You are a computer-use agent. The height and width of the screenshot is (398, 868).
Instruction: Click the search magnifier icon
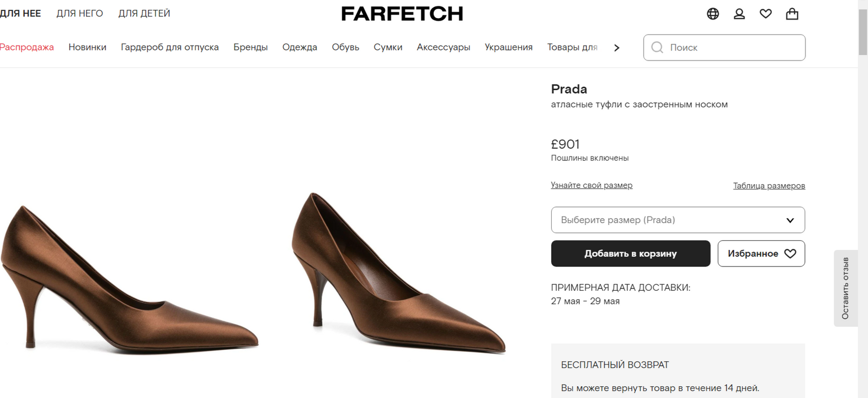pos(657,48)
